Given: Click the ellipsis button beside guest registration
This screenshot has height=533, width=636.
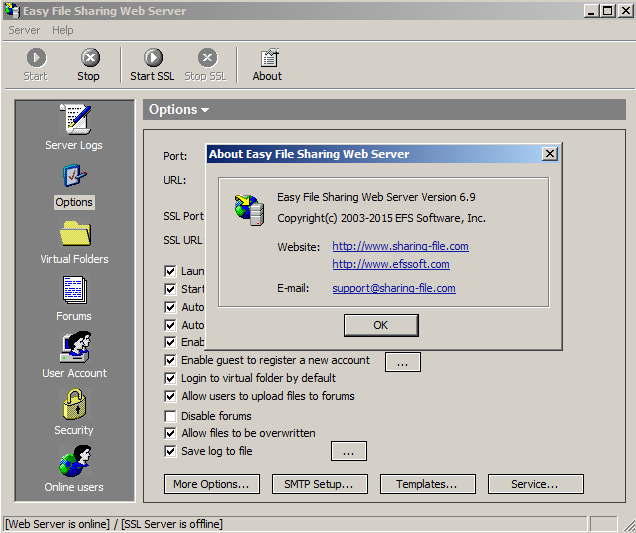Looking at the screenshot, I should 403,362.
